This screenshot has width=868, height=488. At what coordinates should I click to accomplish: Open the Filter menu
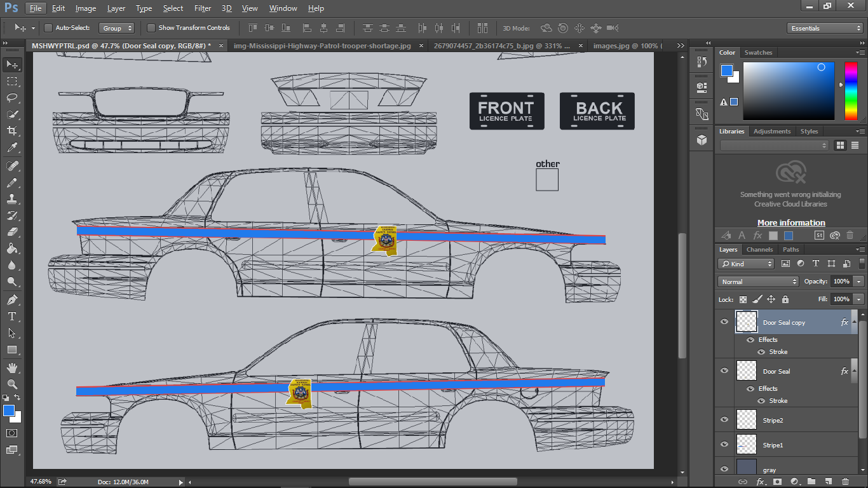pos(203,8)
